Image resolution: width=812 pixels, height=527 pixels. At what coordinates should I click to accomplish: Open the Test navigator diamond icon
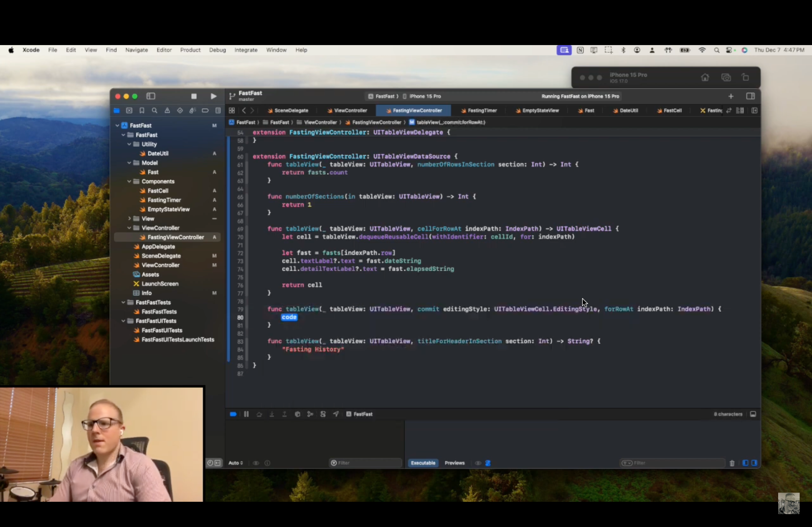coord(180,111)
